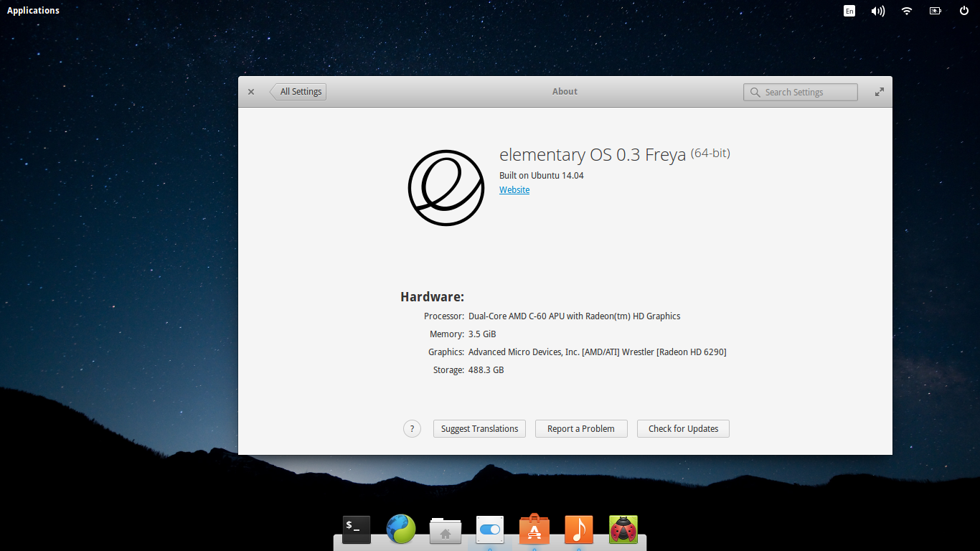Click the question mark help button
The height and width of the screenshot is (551, 980).
tap(412, 429)
